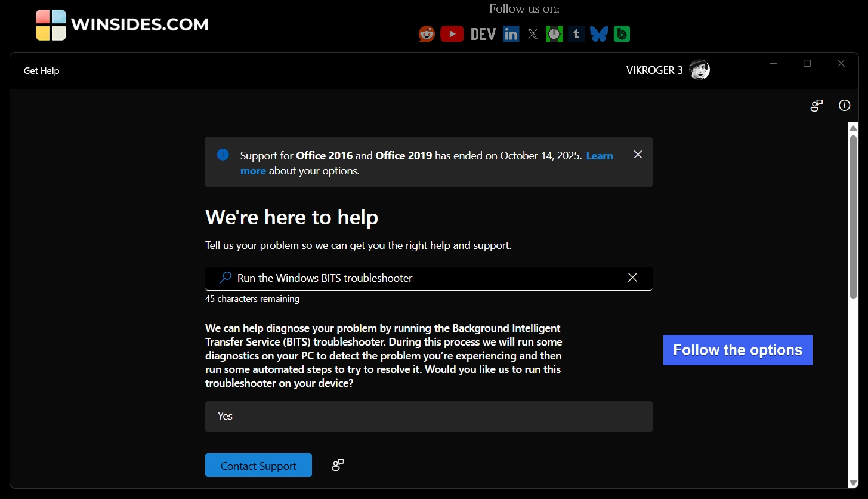Clear the search box text with X
The height and width of the screenshot is (499, 868).
(x=632, y=278)
